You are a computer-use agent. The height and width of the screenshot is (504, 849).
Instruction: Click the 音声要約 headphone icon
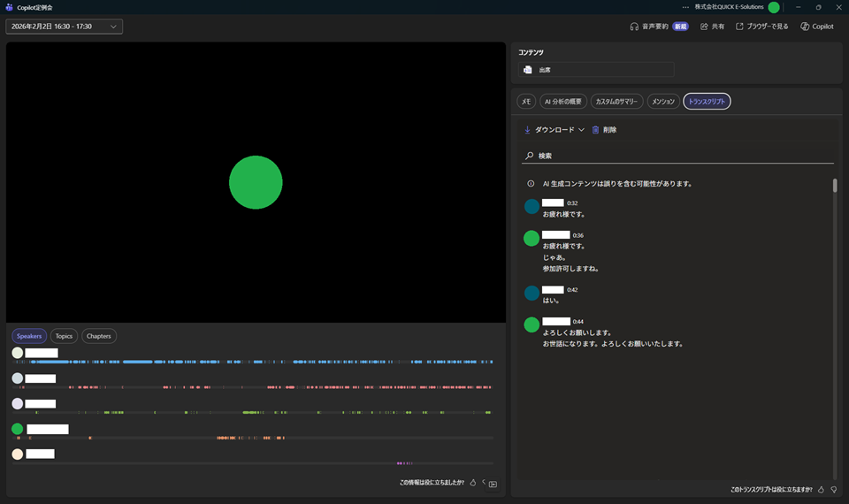pyautogui.click(x=634, y=27)
